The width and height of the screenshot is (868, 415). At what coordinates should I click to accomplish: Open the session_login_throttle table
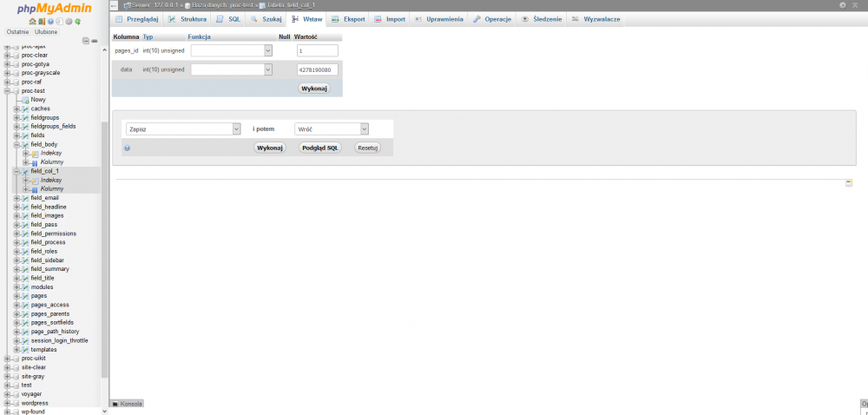[x=59, y=341]
